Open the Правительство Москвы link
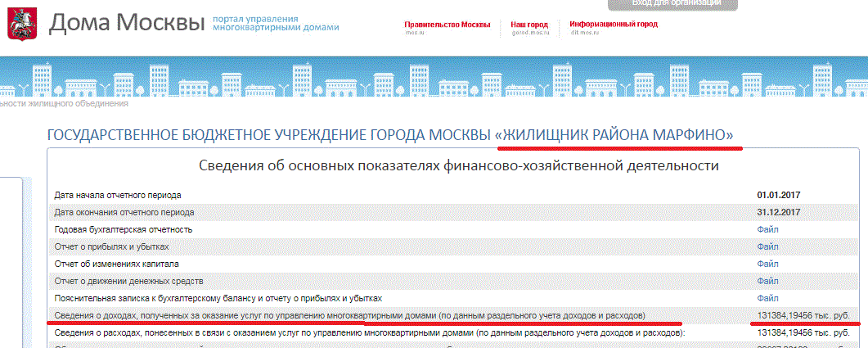 447,25
